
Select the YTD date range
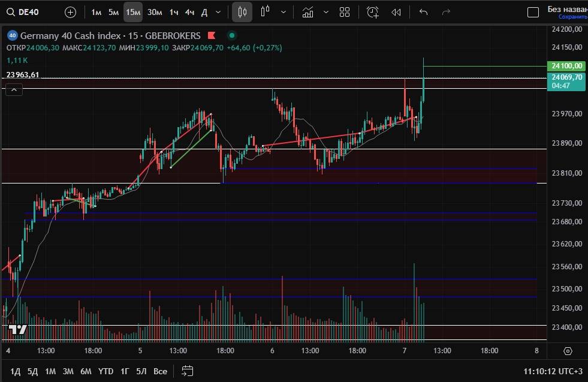tap(105, 371)
